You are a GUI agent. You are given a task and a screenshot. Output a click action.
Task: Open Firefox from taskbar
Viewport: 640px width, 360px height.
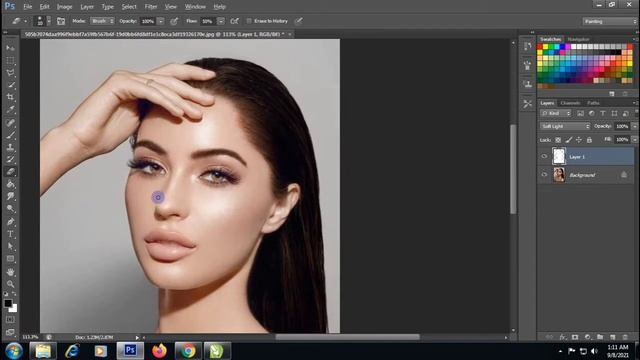click(160, 351)
